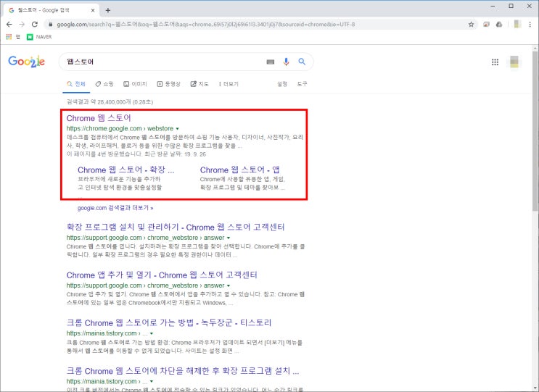Close the Google search tab
The image size is (539, 392).
click(x=93, y=10)
